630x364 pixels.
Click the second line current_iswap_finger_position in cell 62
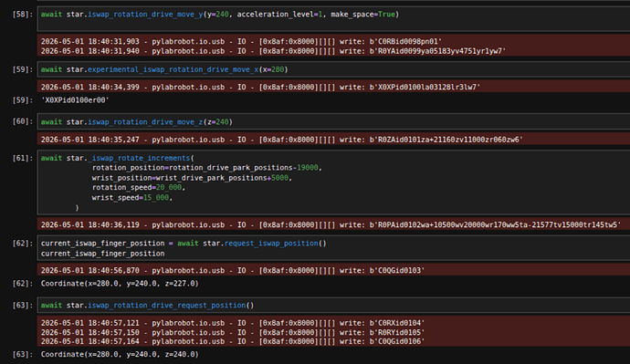pos(102,254)
